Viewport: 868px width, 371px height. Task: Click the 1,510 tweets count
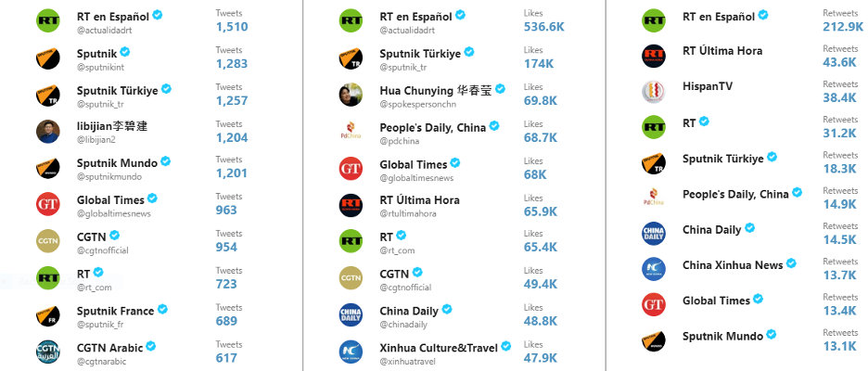point(232,27)
